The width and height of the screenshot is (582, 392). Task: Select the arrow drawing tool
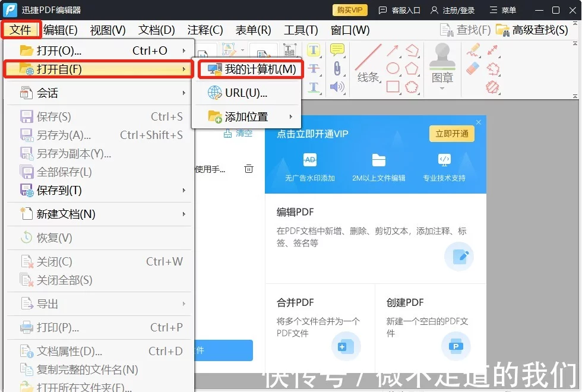[393, 50]
